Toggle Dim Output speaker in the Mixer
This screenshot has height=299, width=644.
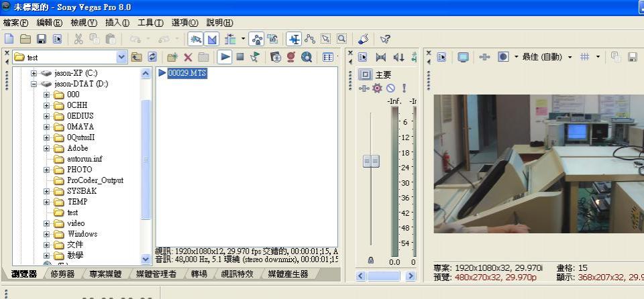point(398,58)
